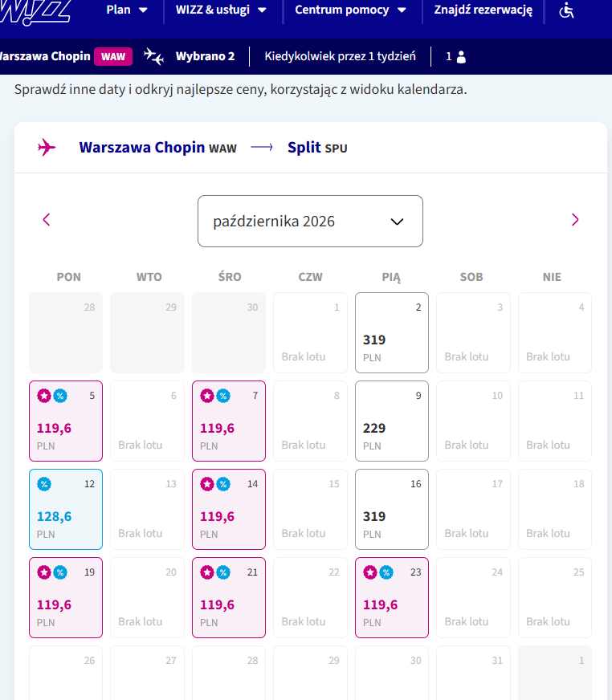The height and width of the screenshot is (700, 612).
Task: Click the blue percent badge on day 12
Action: (x=44, y=484)
